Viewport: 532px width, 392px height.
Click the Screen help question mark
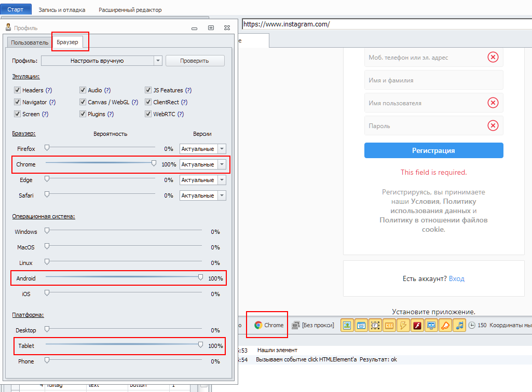[x=45, y=114]
